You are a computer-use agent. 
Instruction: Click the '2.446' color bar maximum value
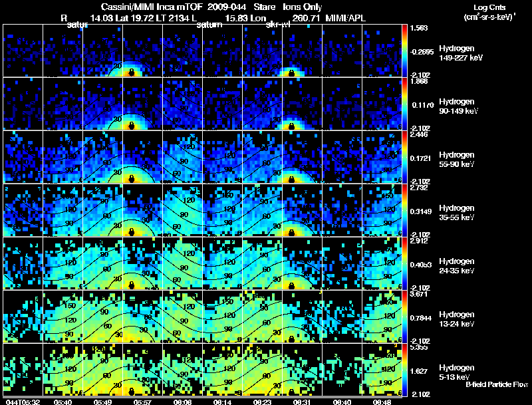[x=419, y=134]
